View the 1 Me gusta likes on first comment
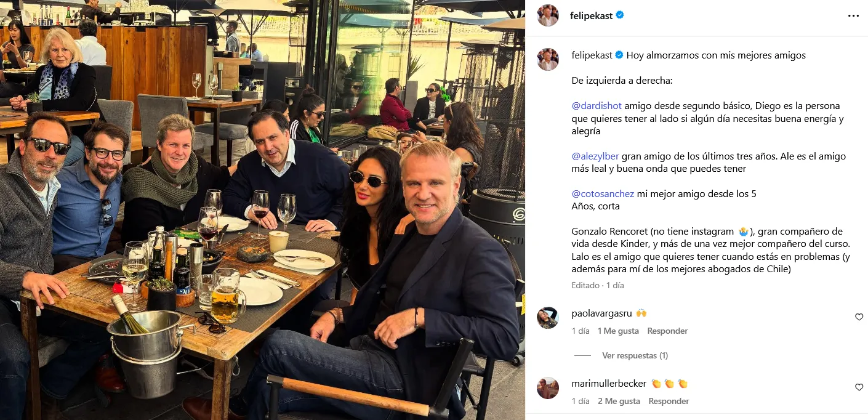868x420 pixels. (618, 331)
